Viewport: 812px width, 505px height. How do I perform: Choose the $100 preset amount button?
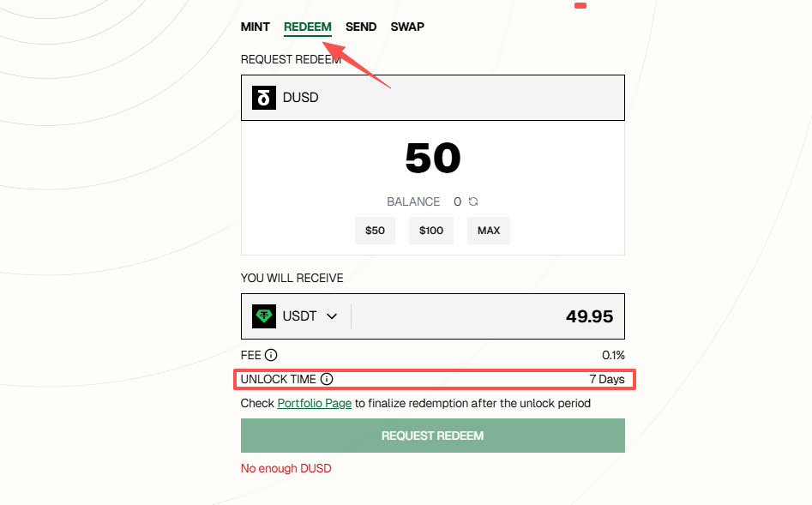point(431,231)
